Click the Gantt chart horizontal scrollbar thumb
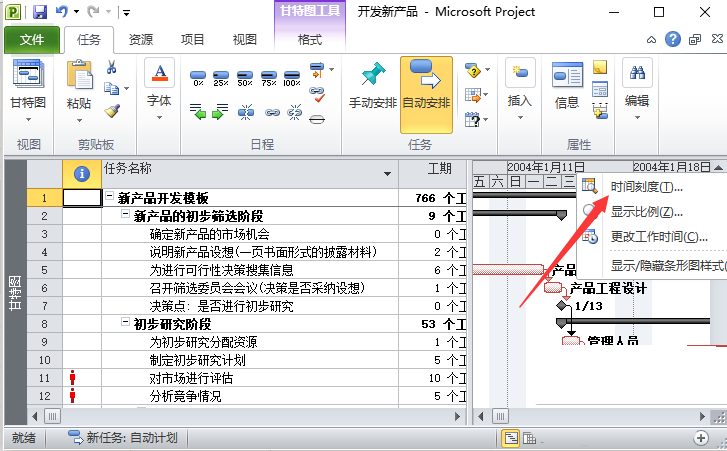Viewport: 727px width, 451px height. (500, 416)
